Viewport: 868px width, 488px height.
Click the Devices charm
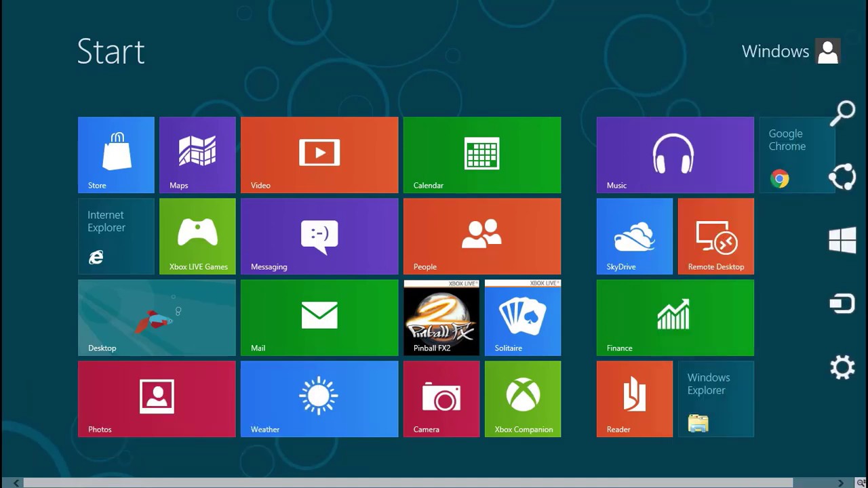[x=842, y=304]
